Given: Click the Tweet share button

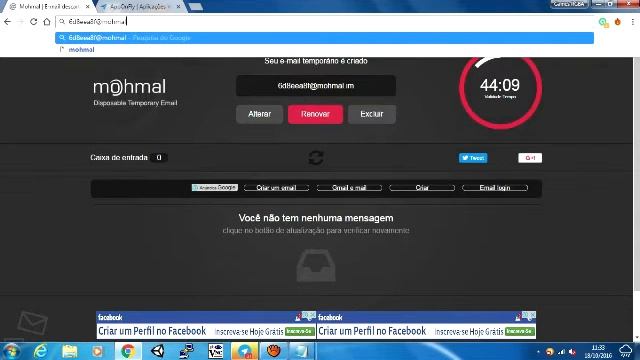Looking at the screenshot, I should click(473, 158).
